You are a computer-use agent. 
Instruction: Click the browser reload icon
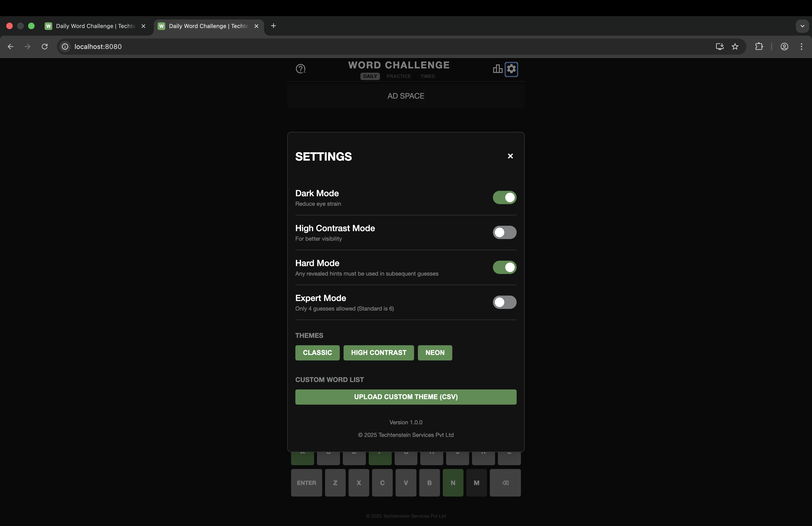(x=45, y=46)
